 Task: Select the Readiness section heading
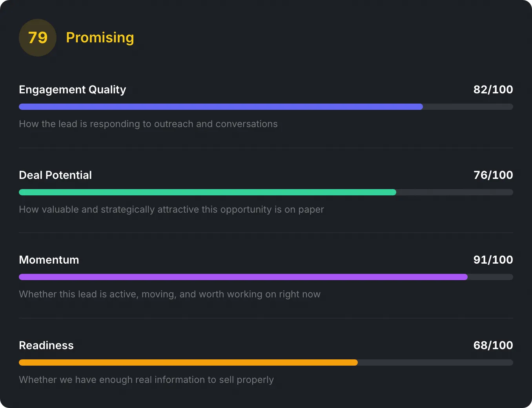(x=46, y=345)
